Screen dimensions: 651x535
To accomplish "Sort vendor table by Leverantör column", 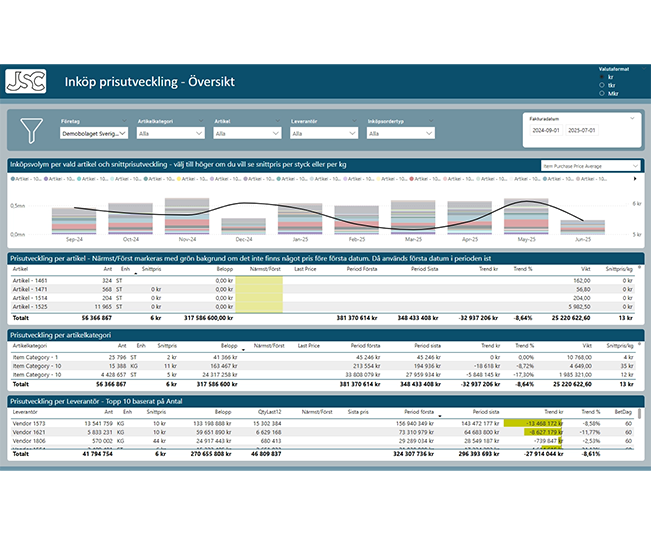I will (x=25, y=412).
